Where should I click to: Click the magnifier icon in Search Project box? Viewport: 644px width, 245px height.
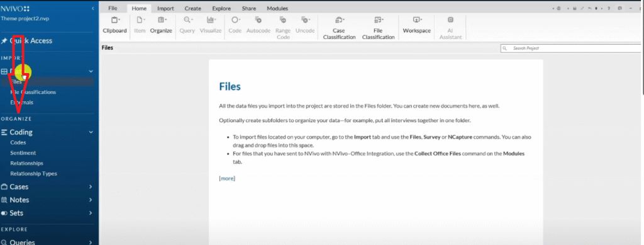[504, 48]
